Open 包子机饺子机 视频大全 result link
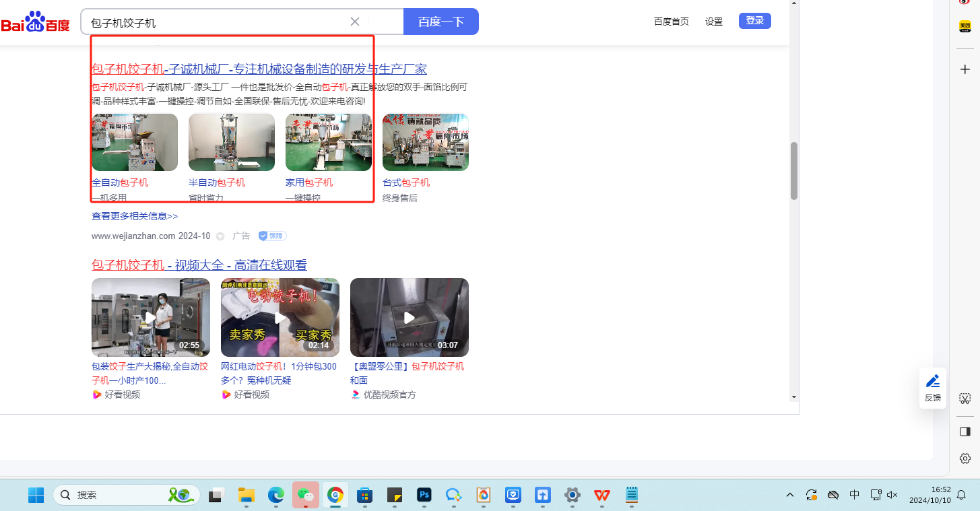980x511 pixels. 199,265
